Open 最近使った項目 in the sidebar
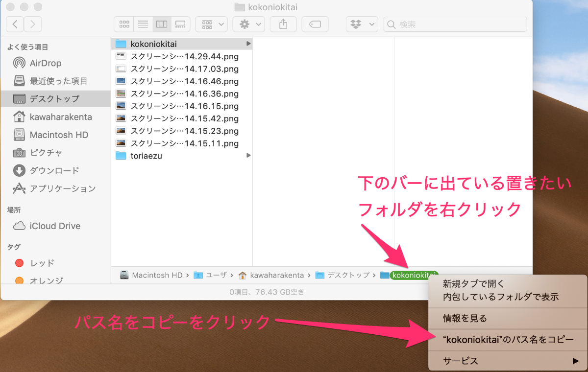Screen dimensions: 588x372 point(55,81)
